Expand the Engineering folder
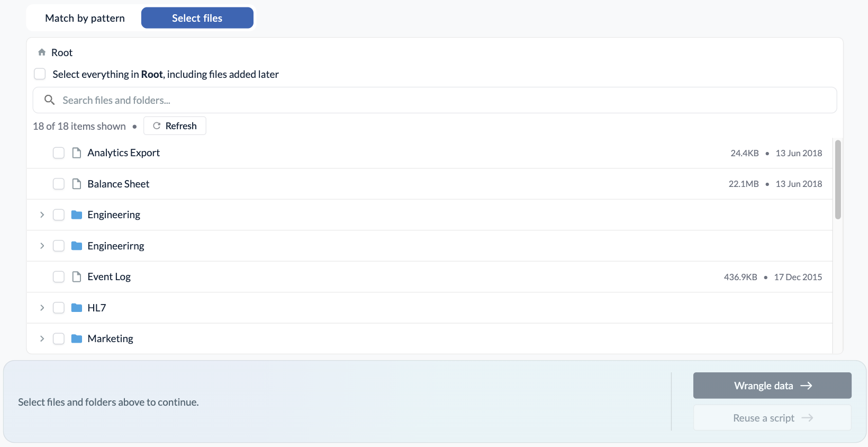The image size is (868, 447). coord(42,214)
